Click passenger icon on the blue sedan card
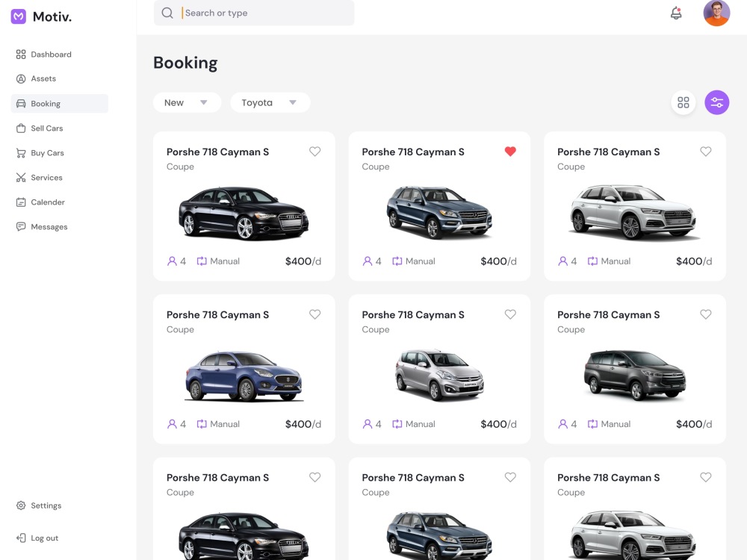 click(x=172, y=424)
